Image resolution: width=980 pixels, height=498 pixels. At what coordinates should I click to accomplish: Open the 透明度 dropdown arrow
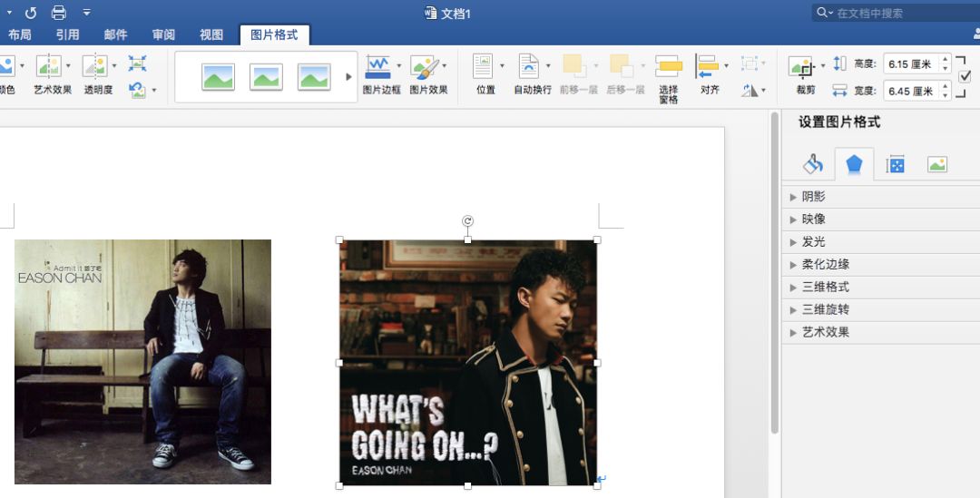click(x=114, y=65)
